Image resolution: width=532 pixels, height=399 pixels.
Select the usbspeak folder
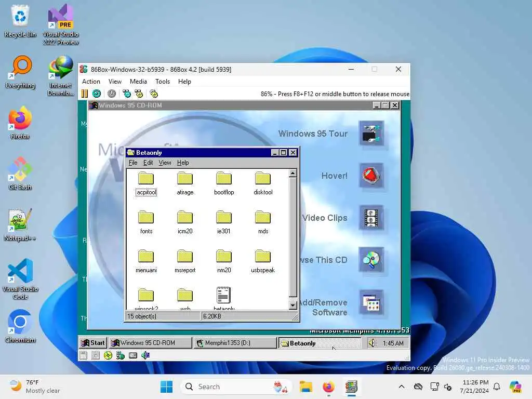pos(263,262)
